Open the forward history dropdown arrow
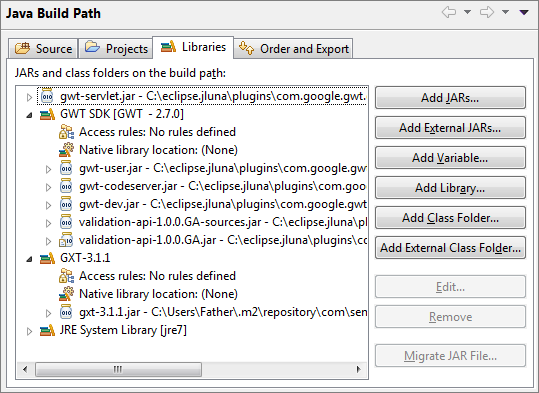 505,12
